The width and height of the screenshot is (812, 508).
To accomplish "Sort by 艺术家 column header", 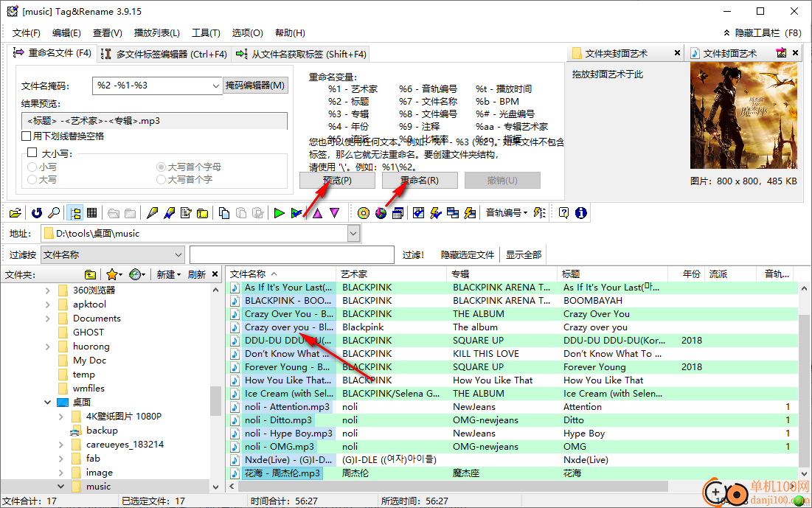I will pos(391,274).
